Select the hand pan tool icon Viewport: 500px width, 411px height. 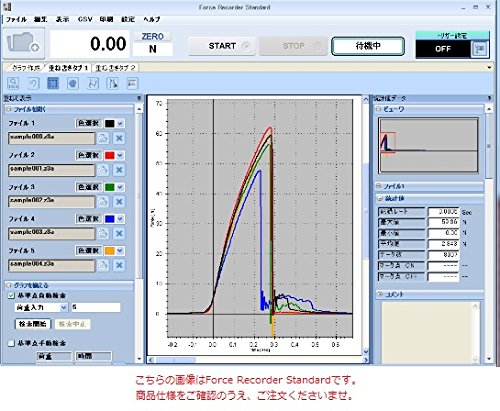coord(73,83)
